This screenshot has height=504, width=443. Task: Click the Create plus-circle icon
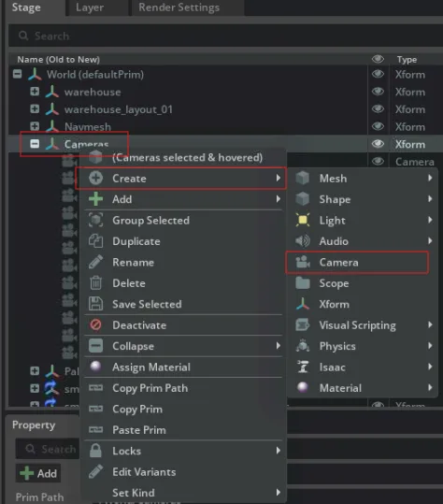point(95,178)
